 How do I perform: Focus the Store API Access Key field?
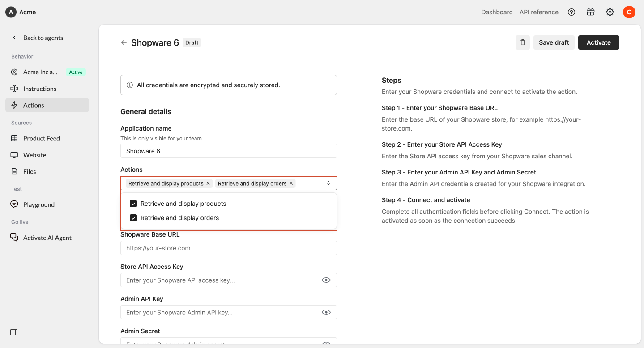pos(229,280)
